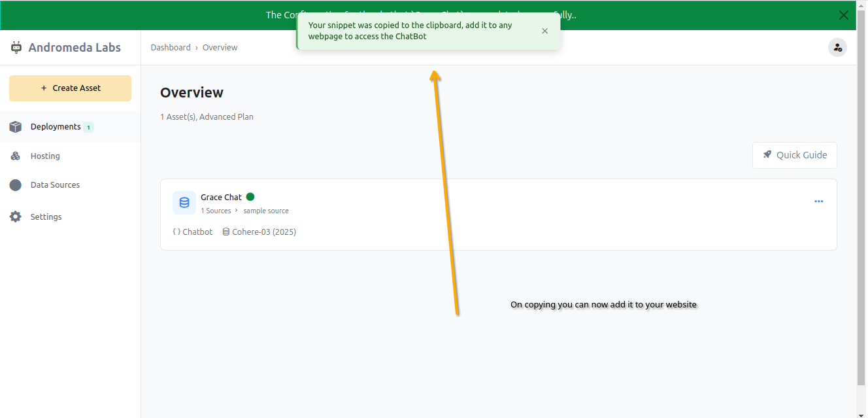Click the Hosting icon in sidebar

click(x=16, y=156)
